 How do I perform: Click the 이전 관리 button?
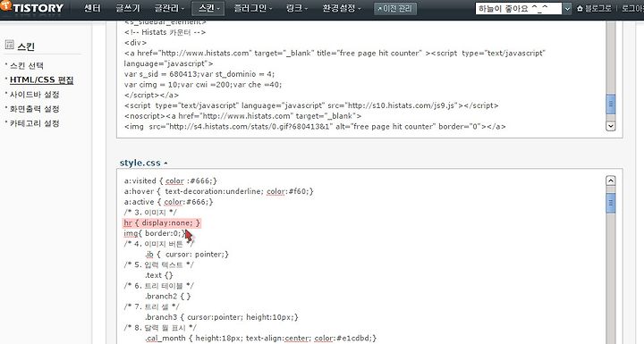395,9
